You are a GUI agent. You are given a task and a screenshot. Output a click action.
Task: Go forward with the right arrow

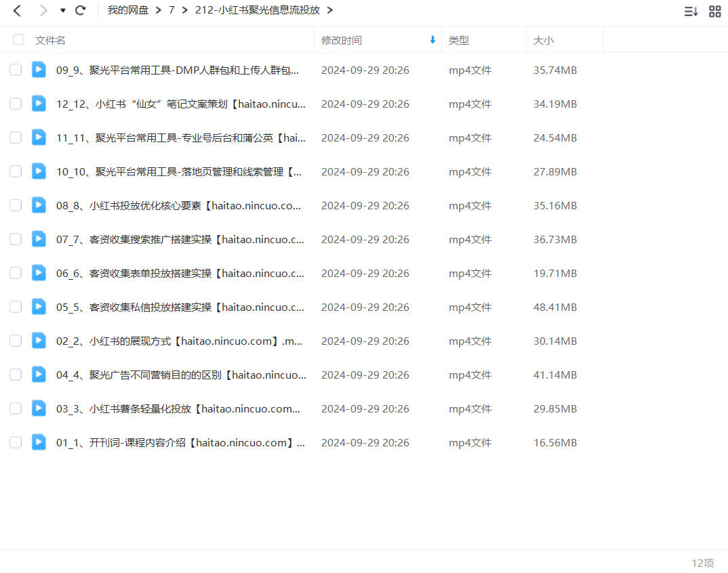43,10
